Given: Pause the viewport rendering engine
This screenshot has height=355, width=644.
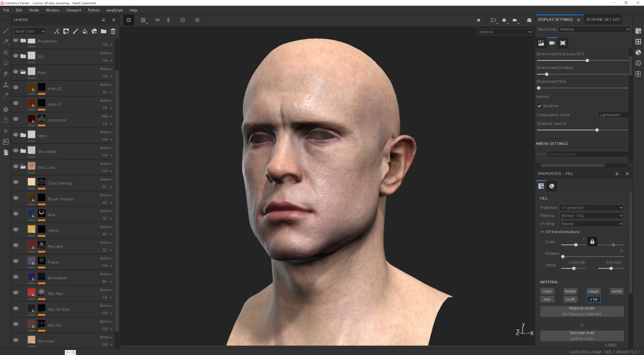Looking at the screenshot, I should (x=479, y=20).
